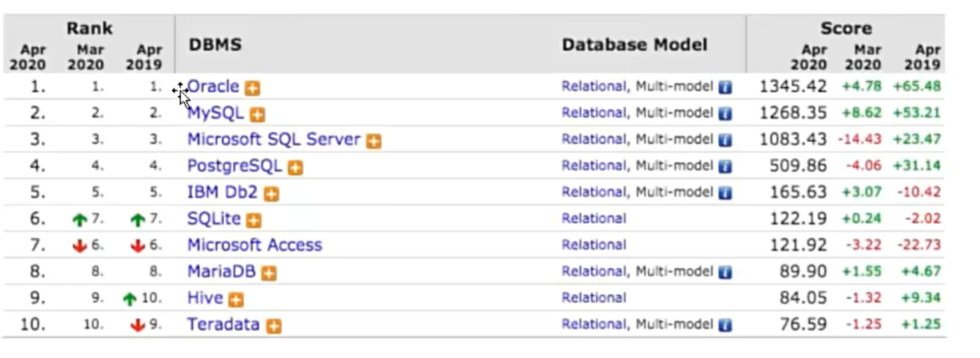The image size is (980, 358).
Task: Click the plus icon beside SQLite
Action: point(254,220)
